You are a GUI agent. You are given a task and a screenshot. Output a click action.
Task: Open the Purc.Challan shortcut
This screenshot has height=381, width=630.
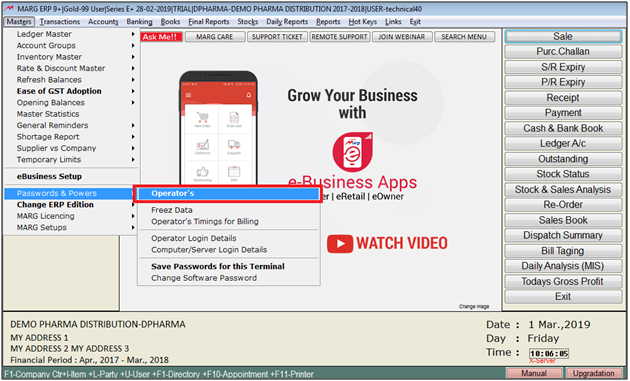click(563, 52)
